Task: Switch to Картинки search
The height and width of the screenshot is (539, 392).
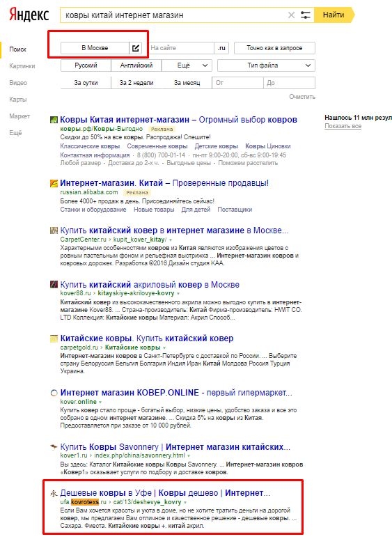Action: [22, 66]
